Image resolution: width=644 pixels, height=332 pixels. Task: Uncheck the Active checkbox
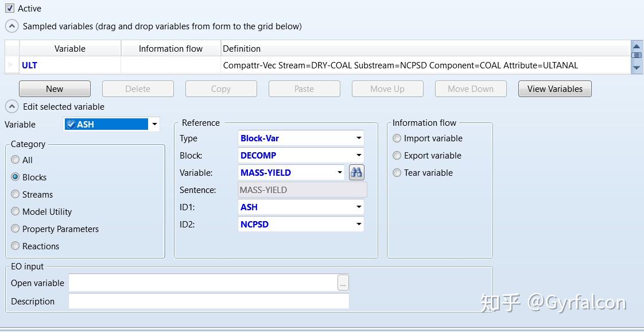pyautogui.click(x=10, y=9)
